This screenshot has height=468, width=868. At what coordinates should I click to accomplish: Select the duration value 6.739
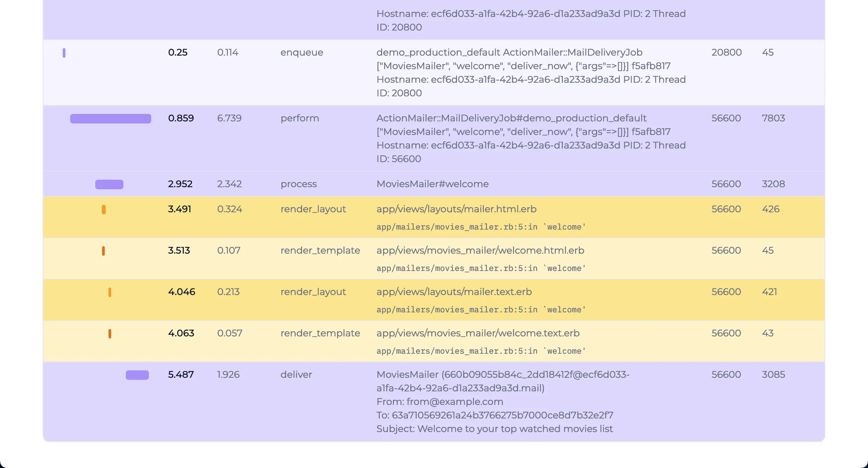(x=229, y=118)
